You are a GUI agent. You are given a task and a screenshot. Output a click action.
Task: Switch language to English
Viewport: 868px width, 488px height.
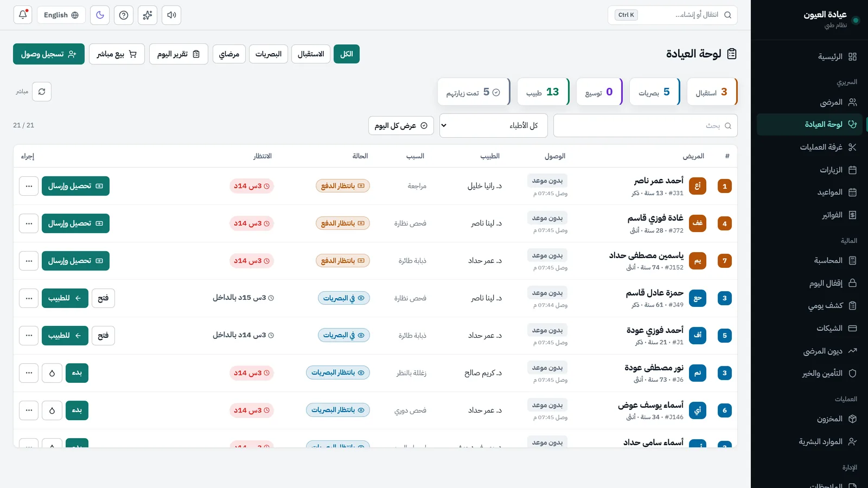click(x=61, y=15)
